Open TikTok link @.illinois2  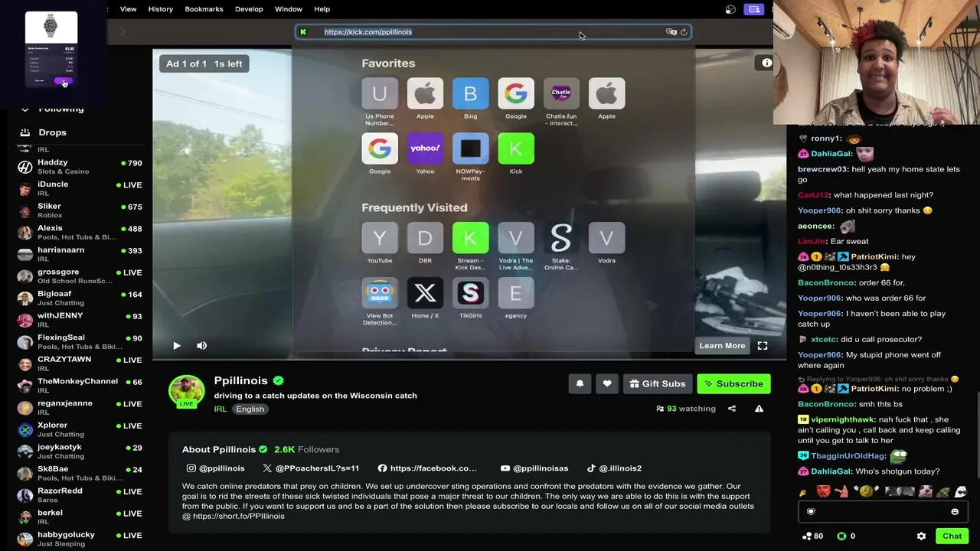[614, 468]
